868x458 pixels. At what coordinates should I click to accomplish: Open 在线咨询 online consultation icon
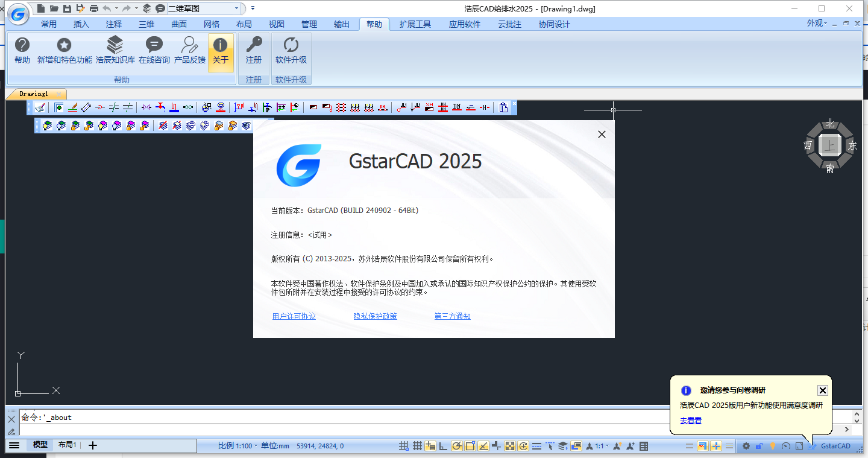pos(154,51)
